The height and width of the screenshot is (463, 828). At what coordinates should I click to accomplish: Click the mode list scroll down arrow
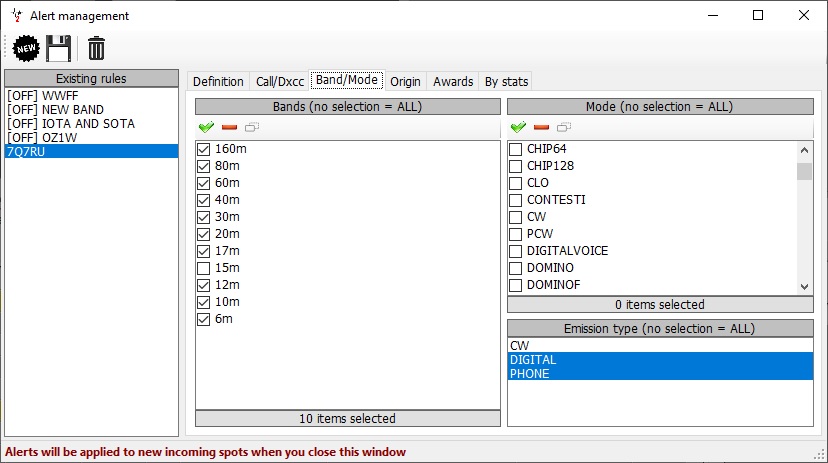click(804, 287)
